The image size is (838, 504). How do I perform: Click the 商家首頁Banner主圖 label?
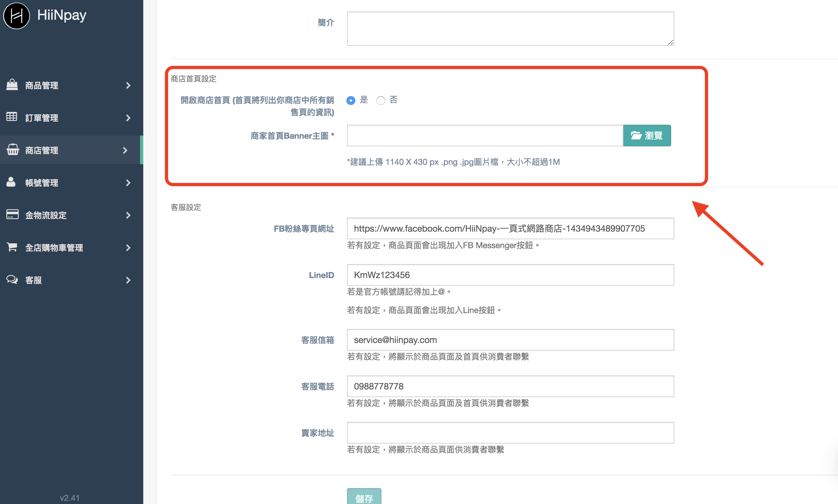(293, 136)
